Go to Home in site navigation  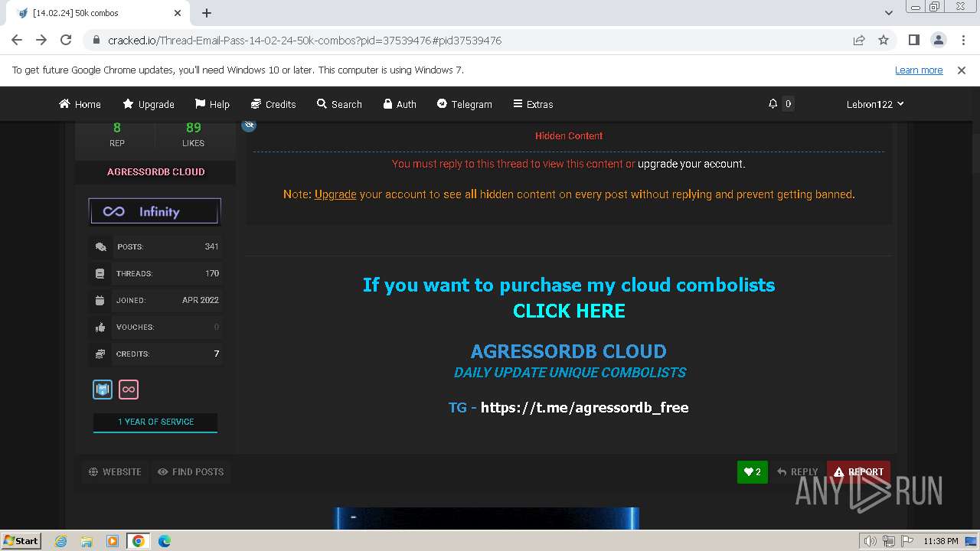80,104
